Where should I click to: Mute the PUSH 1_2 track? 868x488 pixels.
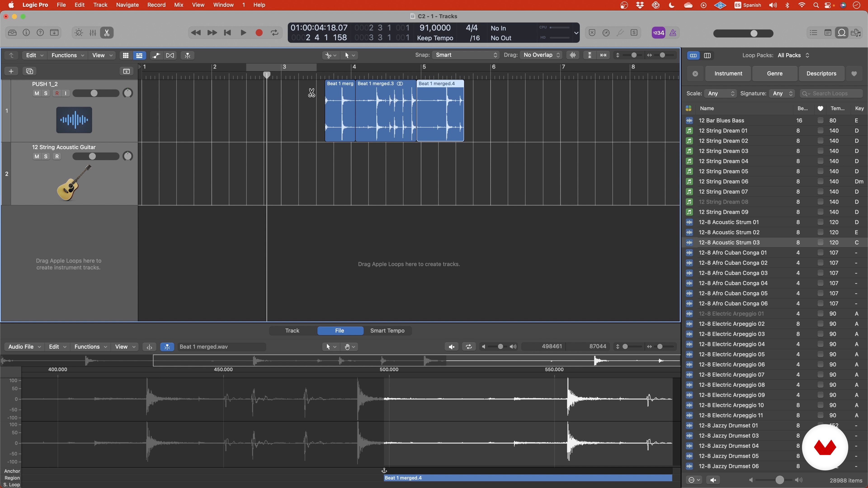coord(37,93)
